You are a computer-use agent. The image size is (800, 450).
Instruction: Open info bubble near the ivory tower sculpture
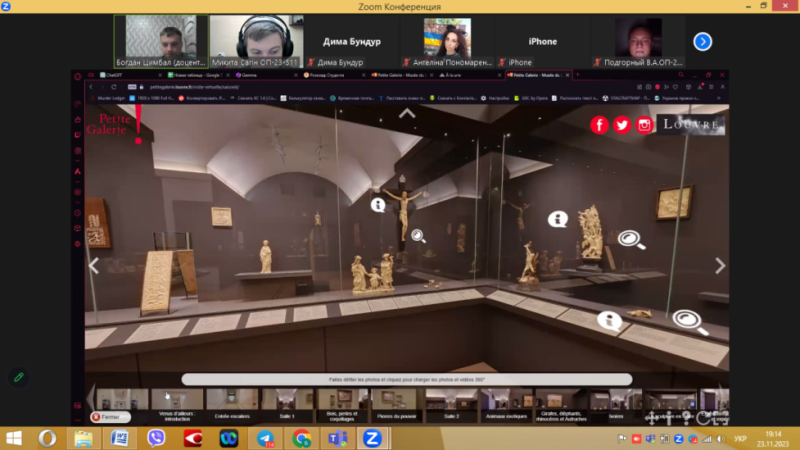[x=558, y=219]
